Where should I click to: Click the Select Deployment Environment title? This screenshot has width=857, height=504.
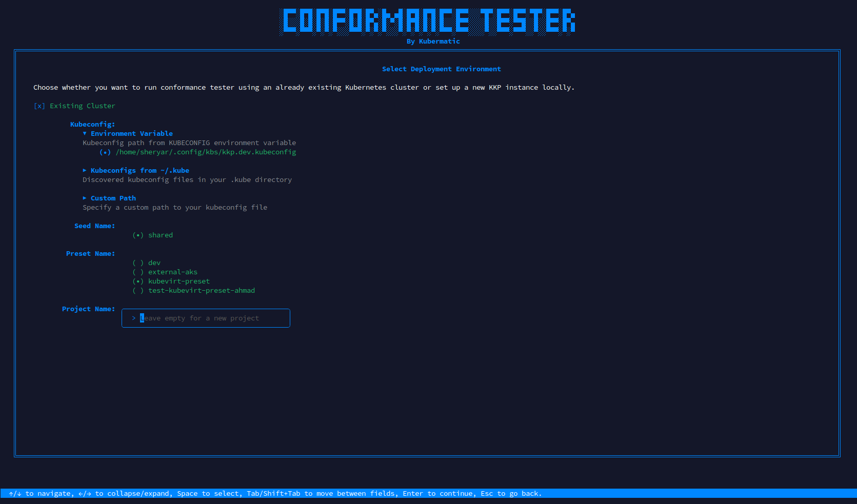point(441,69)
